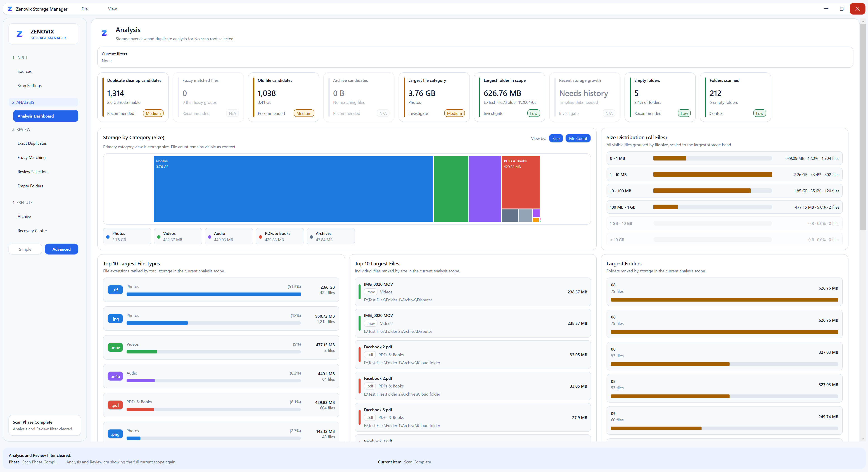Click the .tif file type badge

click(115, 290)
